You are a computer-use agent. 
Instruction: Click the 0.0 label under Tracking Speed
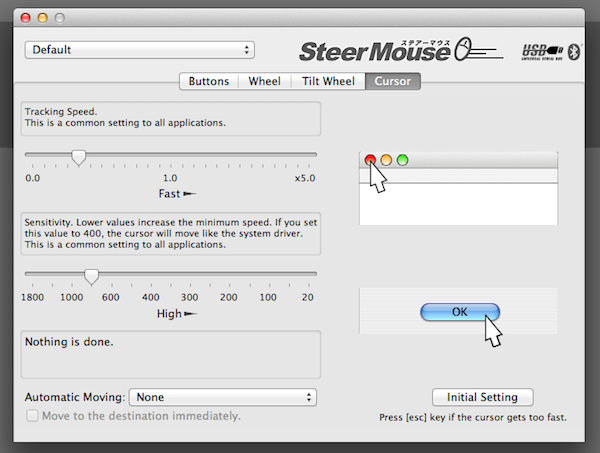[x=33, y=178]
